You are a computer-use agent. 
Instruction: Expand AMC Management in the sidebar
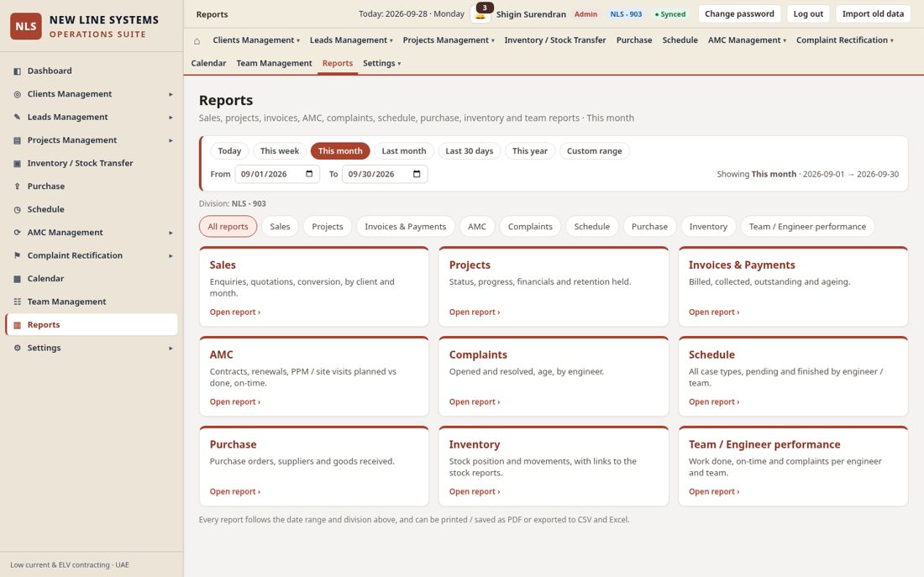[x=171, y=233]
